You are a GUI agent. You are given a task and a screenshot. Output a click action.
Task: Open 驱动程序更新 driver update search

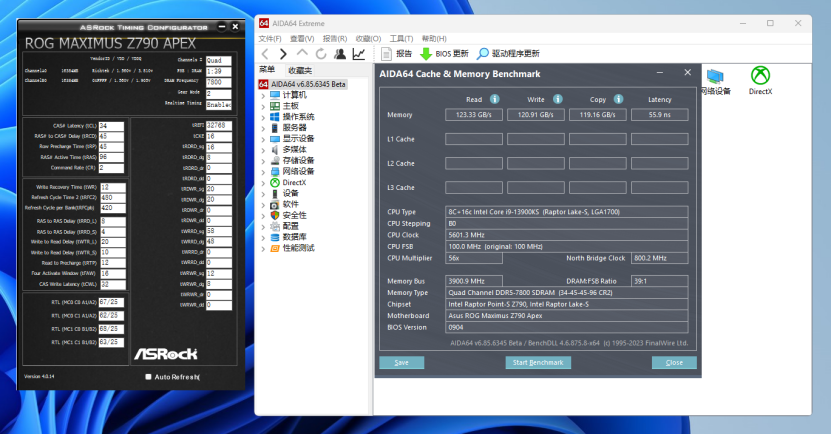point(508,54)
